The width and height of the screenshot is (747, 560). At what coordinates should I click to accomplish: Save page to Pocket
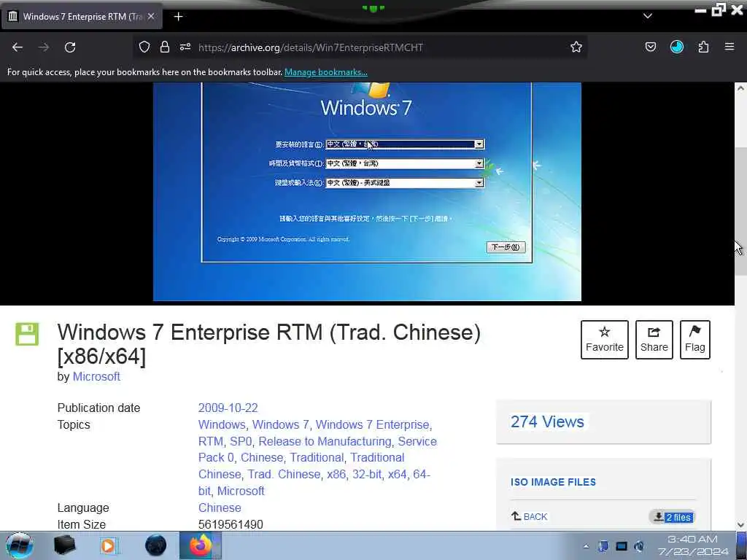pyautogui.click(x=650, y=47)
